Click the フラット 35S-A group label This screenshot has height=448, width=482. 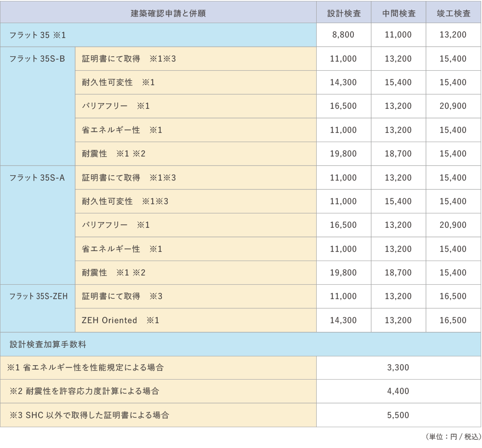click(37, 178)
